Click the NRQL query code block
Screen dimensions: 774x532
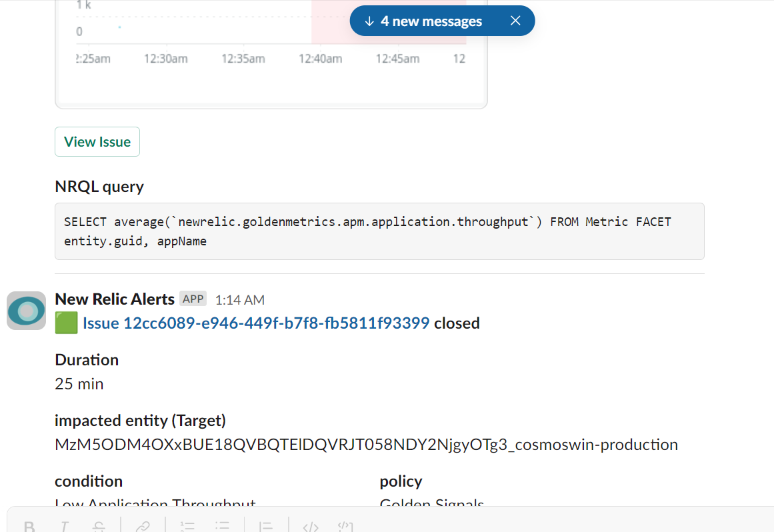379,231
